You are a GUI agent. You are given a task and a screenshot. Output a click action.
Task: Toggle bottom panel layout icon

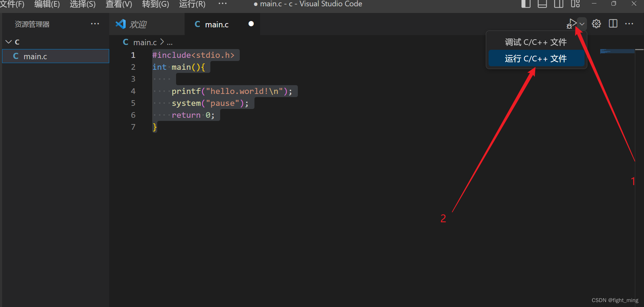tap(542, 4)
